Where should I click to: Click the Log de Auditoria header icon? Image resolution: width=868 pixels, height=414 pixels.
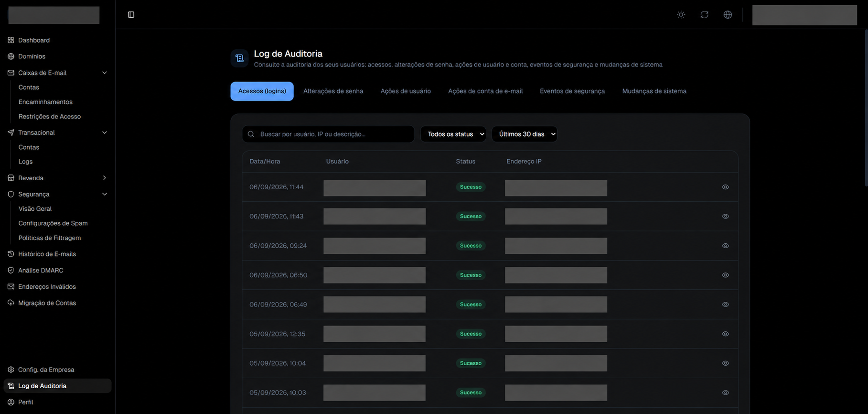click(x=240, y=58)
